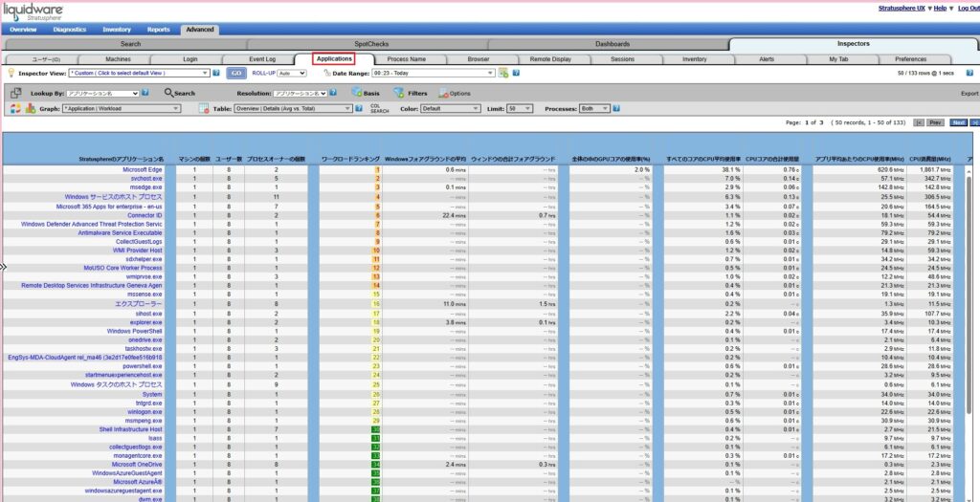Click the help icon beside the rows count

click(x=970, y=73)
